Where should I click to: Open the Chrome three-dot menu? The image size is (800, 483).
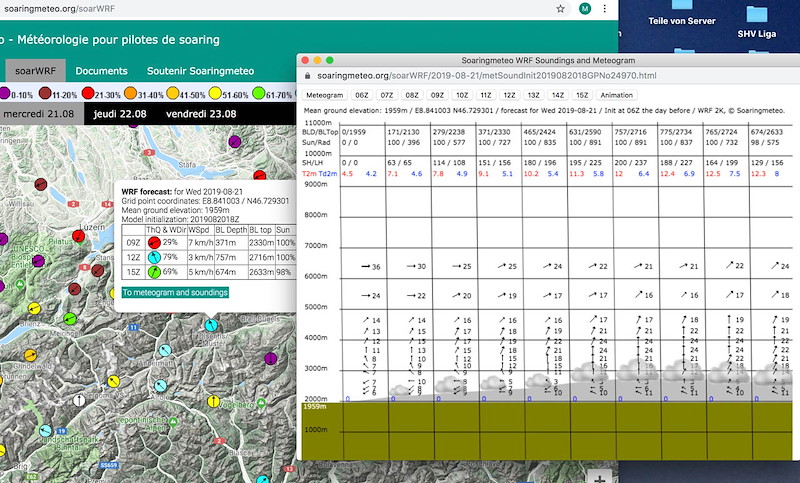tap(605, 8)
